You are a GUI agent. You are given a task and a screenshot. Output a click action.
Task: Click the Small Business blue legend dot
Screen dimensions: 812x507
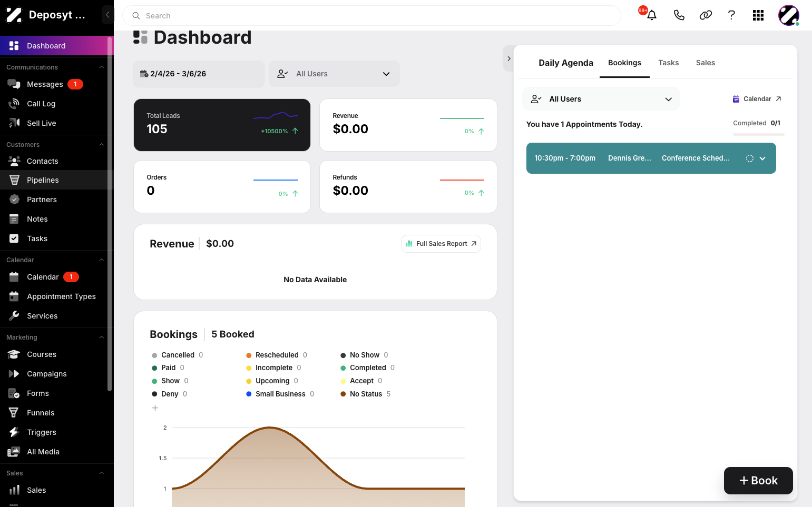[x=249, y=394]
